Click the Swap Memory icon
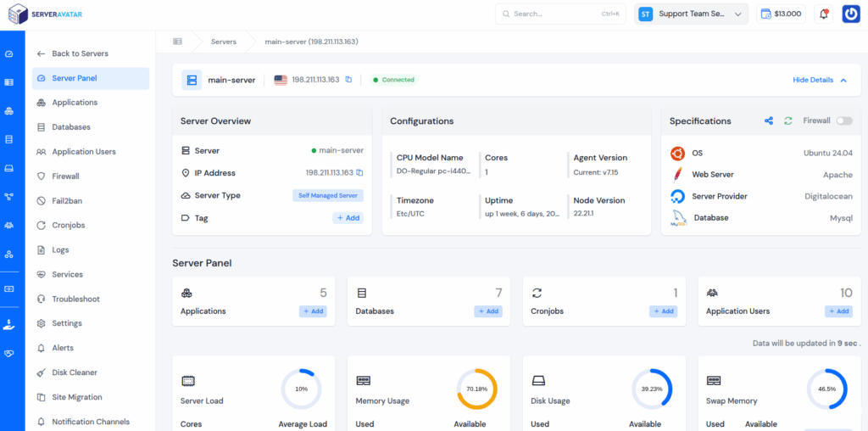The width and height of the screenshot is (868, 431). point(714,381)
